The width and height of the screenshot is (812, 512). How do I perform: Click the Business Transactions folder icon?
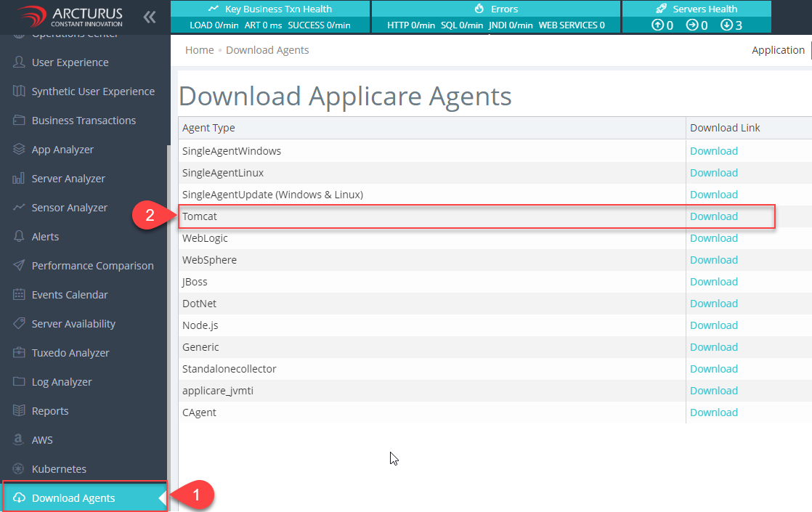pos(19,120)
